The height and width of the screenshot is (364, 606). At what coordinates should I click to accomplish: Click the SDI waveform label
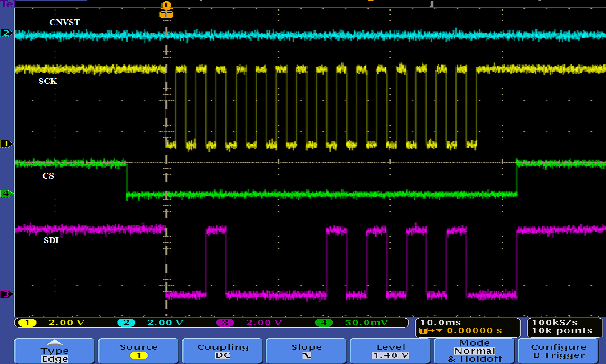51,240
